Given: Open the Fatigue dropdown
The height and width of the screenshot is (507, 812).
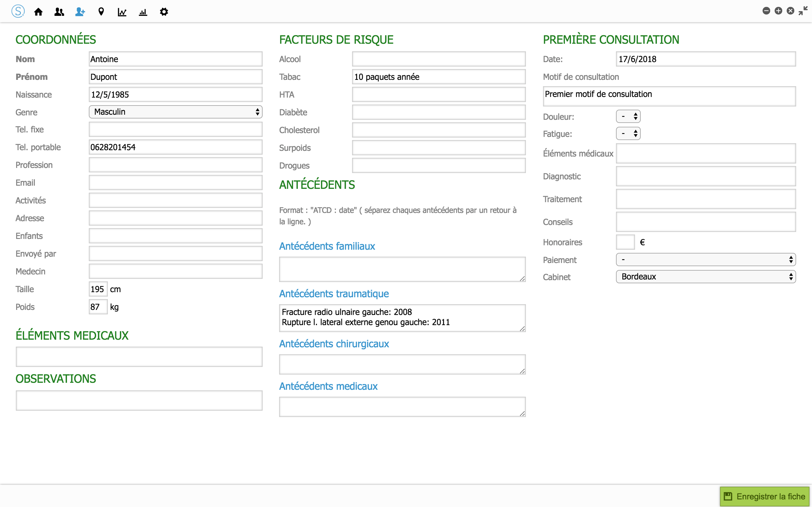Looking at the screenshot, I should coord(628,134).
